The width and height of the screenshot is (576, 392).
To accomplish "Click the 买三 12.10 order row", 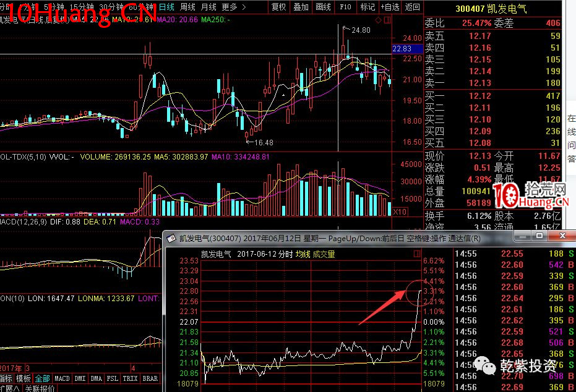I will [x=492, y=119].
